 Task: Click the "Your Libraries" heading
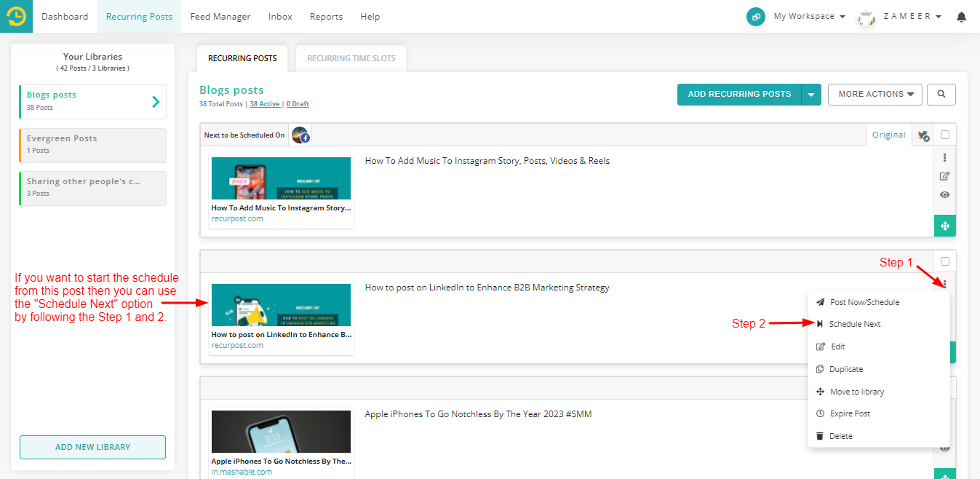tap(93, 57)
